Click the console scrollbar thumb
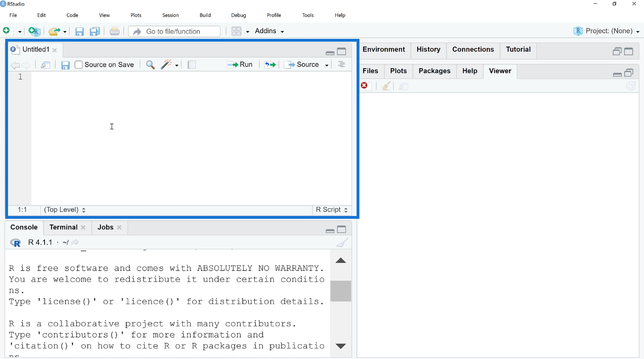The height and width of the screenshot is (359, 644). [x=340, y=291]
